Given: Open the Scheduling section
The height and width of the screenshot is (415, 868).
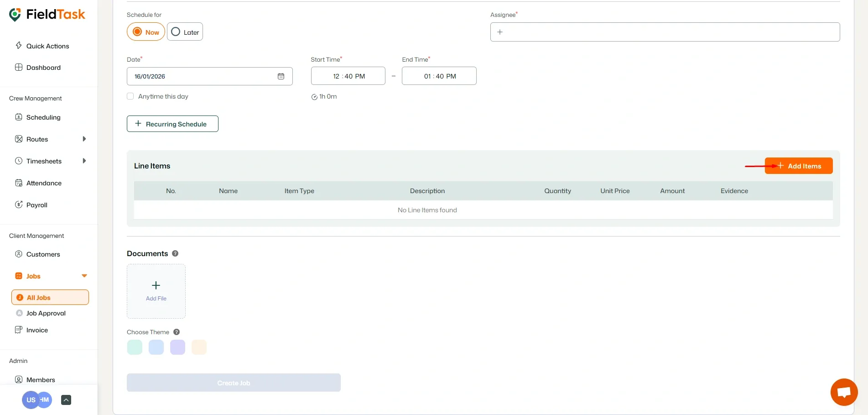Looking at the screenshot, I should [x=43, y=117].
